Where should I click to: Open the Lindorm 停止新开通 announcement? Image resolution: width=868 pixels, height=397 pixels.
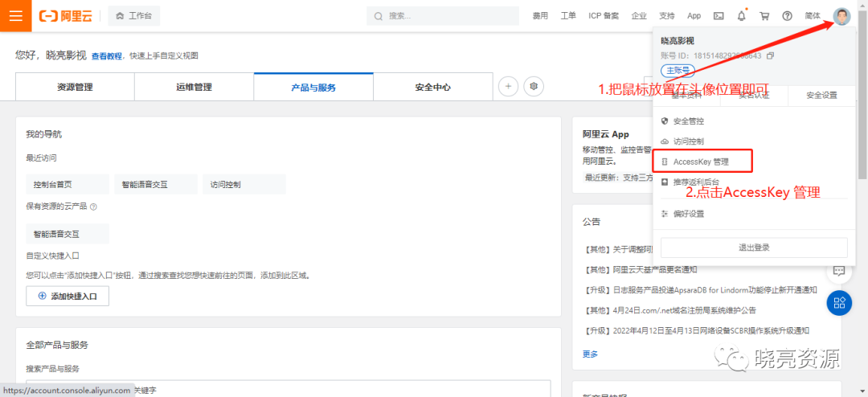pyautogui.click(x=701, y=290)
